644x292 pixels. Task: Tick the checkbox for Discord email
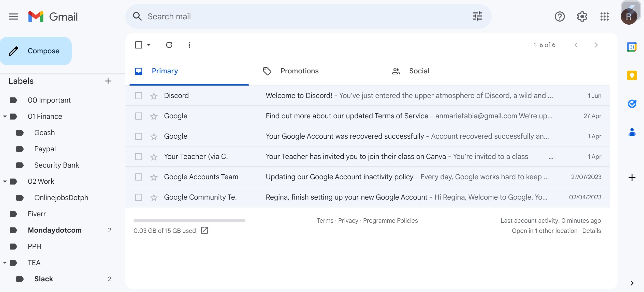139,96
